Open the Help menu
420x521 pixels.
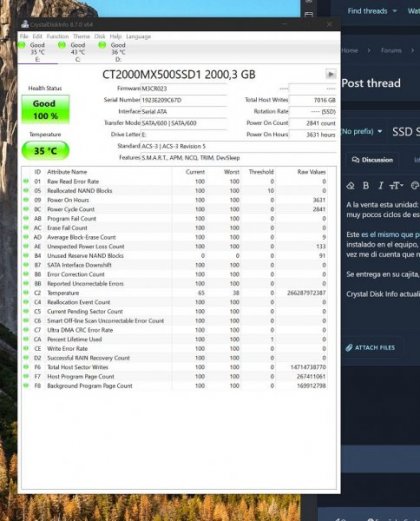click(115, 36)
